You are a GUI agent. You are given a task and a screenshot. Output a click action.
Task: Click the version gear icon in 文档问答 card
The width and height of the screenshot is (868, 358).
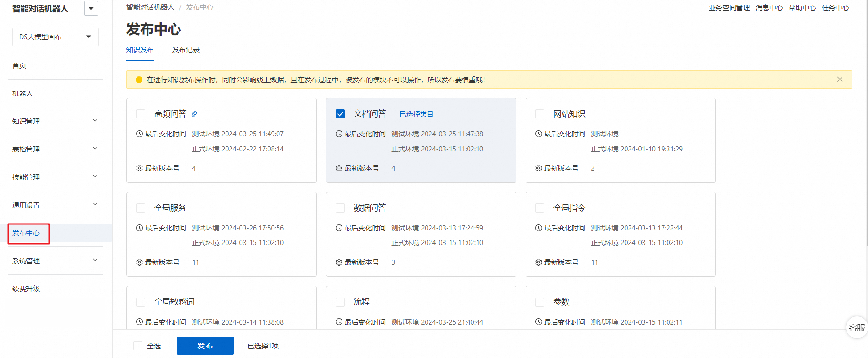339,168
